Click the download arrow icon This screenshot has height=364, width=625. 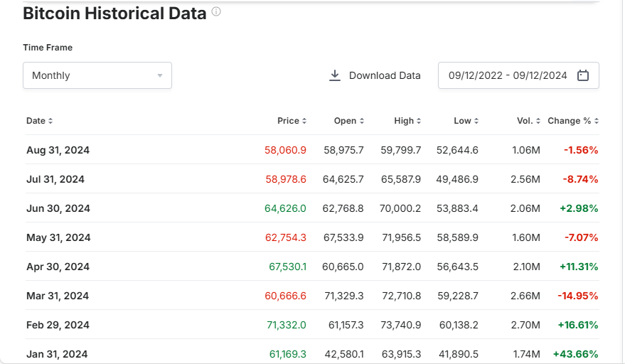click(x=335, y=75)
